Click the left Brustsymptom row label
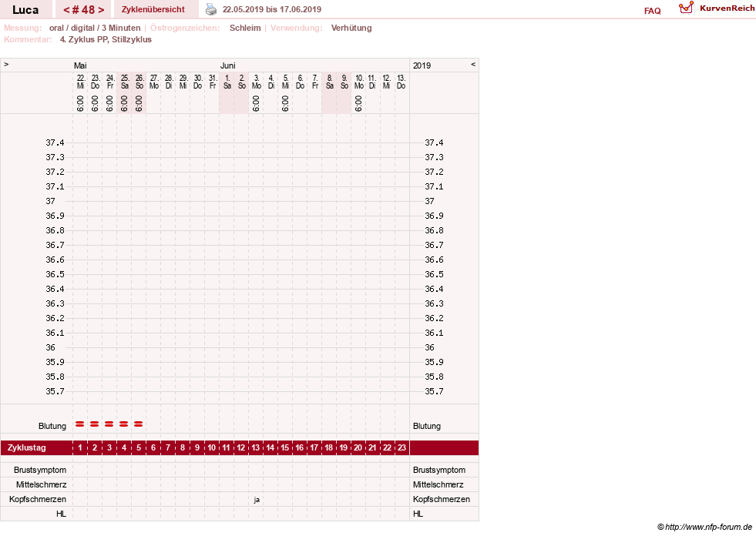756x536 pixels. [x=40, y=470]
